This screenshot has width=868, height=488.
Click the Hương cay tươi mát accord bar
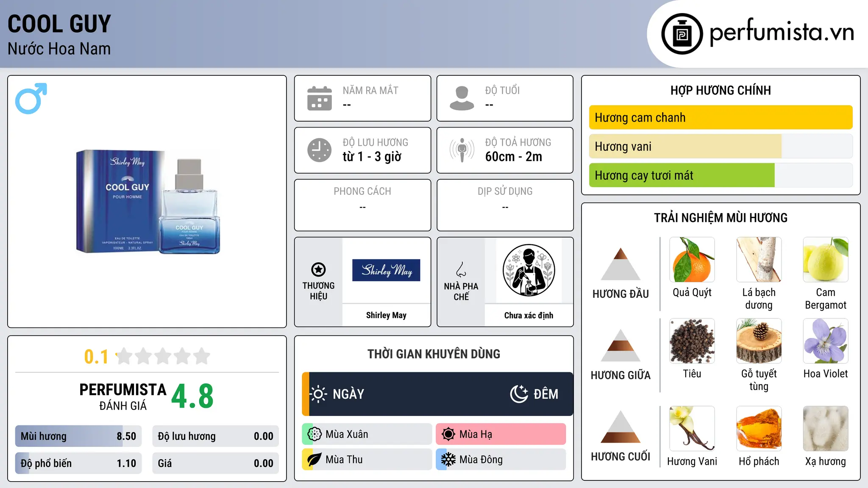pyautogui.click(x=721, y=175)
